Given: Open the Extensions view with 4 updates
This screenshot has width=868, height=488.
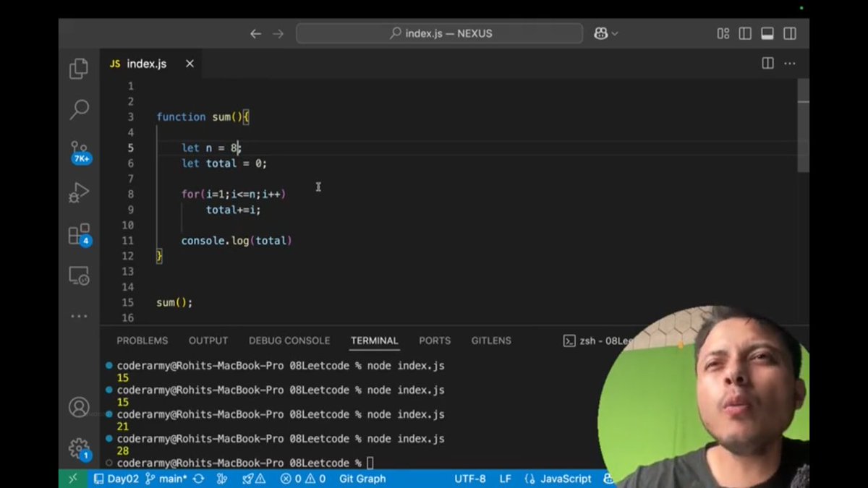Looking at the screenshot, I should (x=80, y=234).
